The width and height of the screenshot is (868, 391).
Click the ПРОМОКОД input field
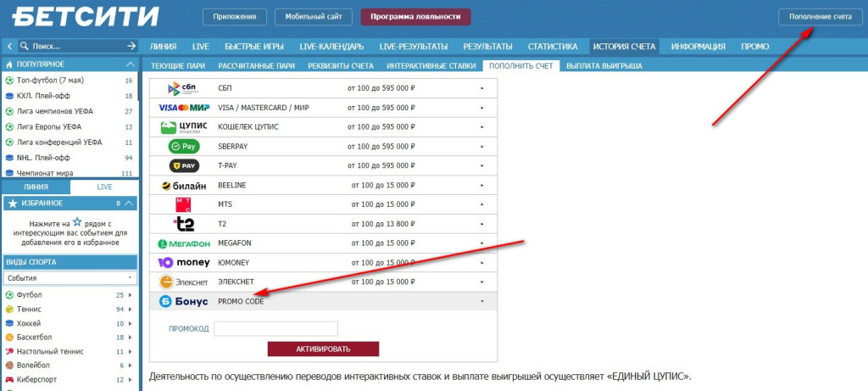(x=275, y=329)
